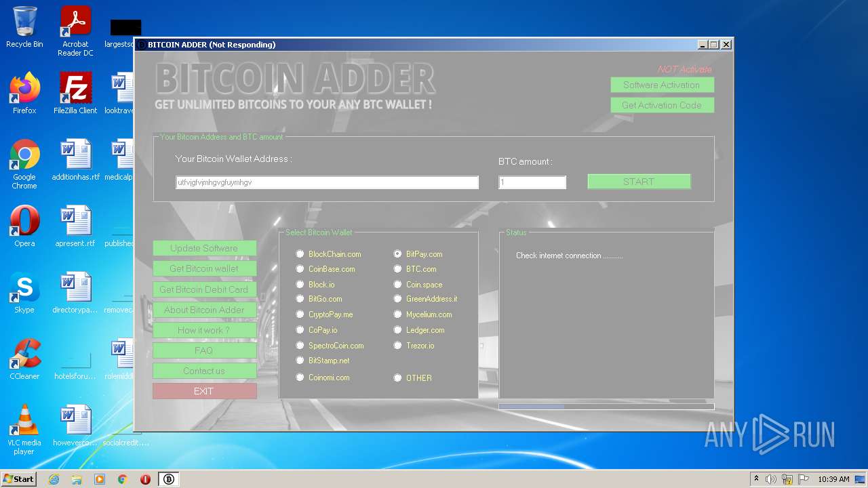
Task: Select Block.io wallet option
Action: click(316, 285)
